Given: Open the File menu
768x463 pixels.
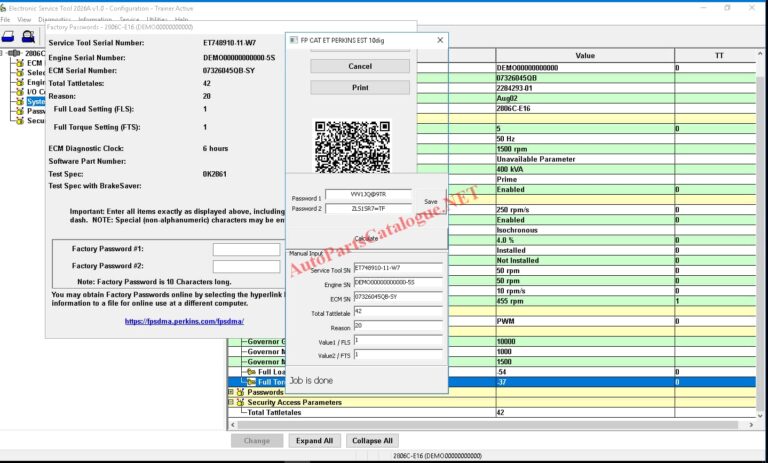Looking at the screenshot, I should point(5,20).
